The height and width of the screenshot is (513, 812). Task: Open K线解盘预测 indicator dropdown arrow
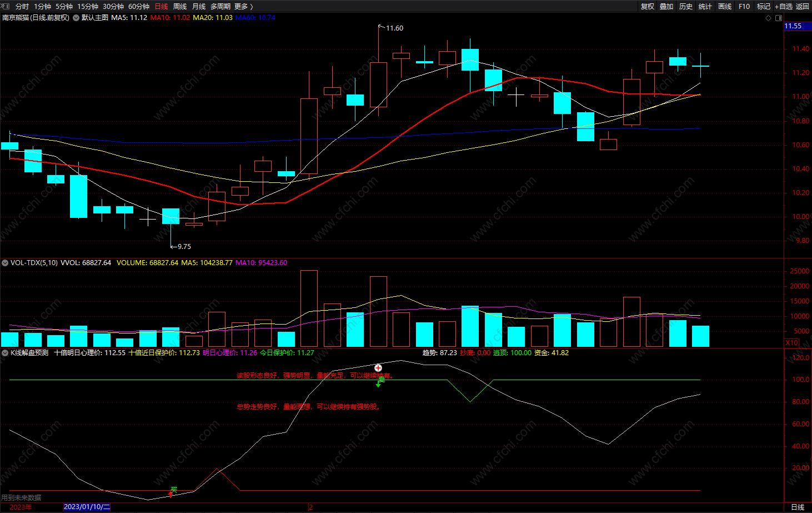[5, 353]
